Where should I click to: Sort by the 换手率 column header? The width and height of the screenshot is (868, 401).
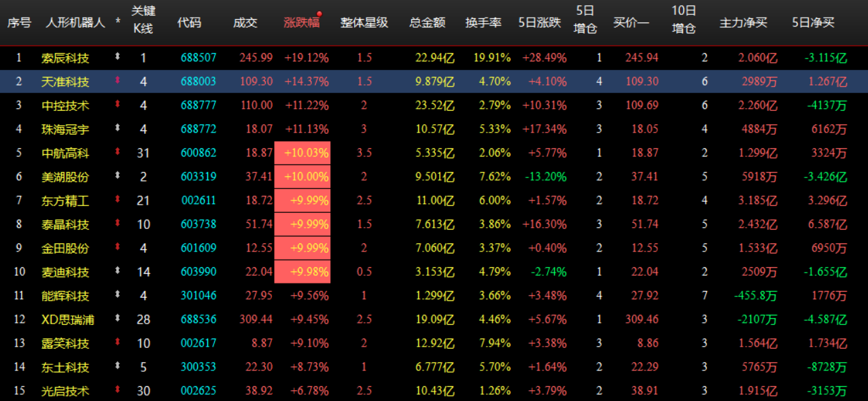[x=484, y=22]
